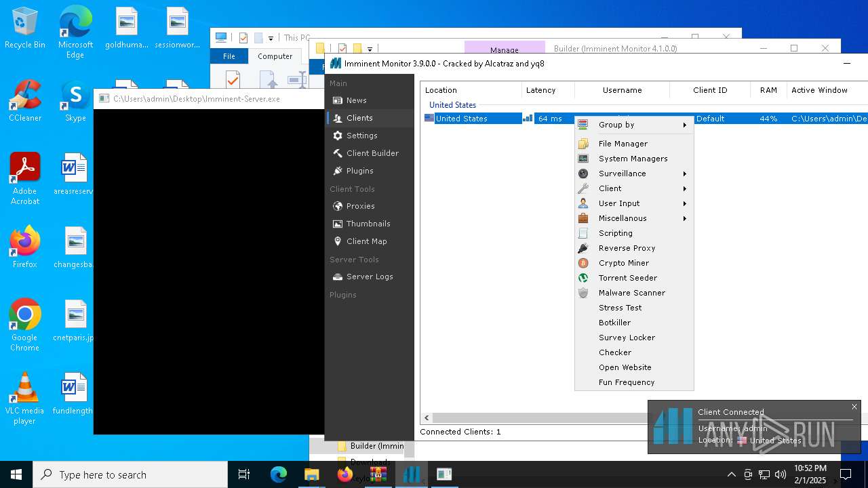
Task: Open File Explorer from the taskbar
Action: coord(312,474)
